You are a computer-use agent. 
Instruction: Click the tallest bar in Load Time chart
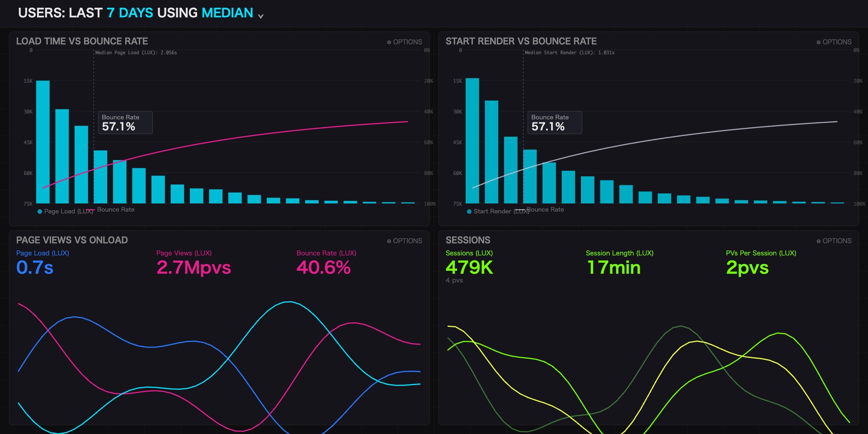(x=43, y=142)
